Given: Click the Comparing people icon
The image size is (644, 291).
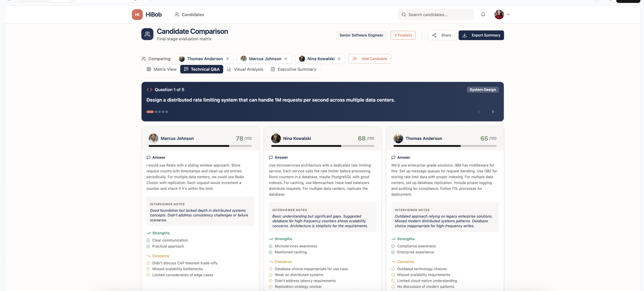Looking at the screenshot, I should (144, 59).
